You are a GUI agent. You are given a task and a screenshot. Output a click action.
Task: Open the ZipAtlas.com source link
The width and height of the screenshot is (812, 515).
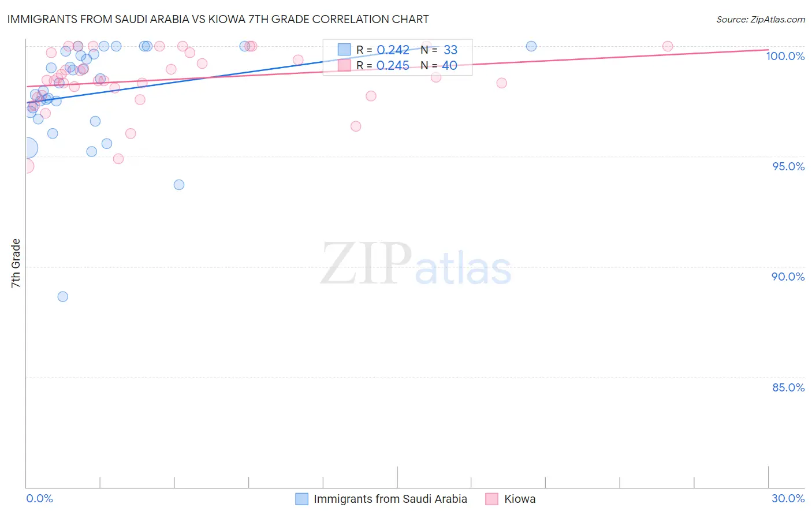[761, 19]
